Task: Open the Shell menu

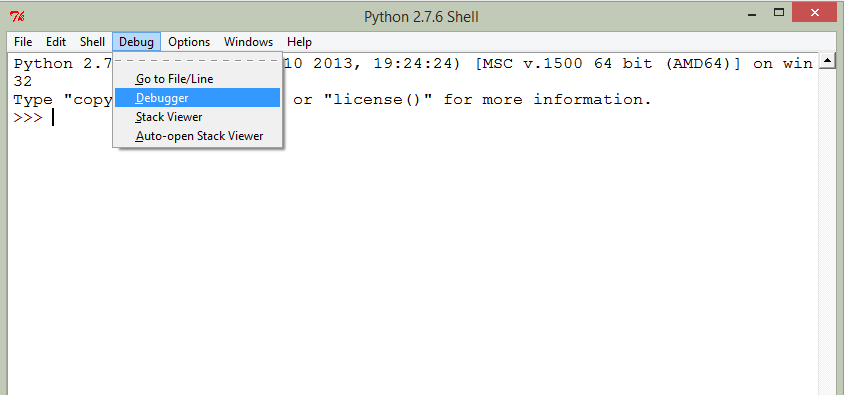Action: click(x=93, y=42)
